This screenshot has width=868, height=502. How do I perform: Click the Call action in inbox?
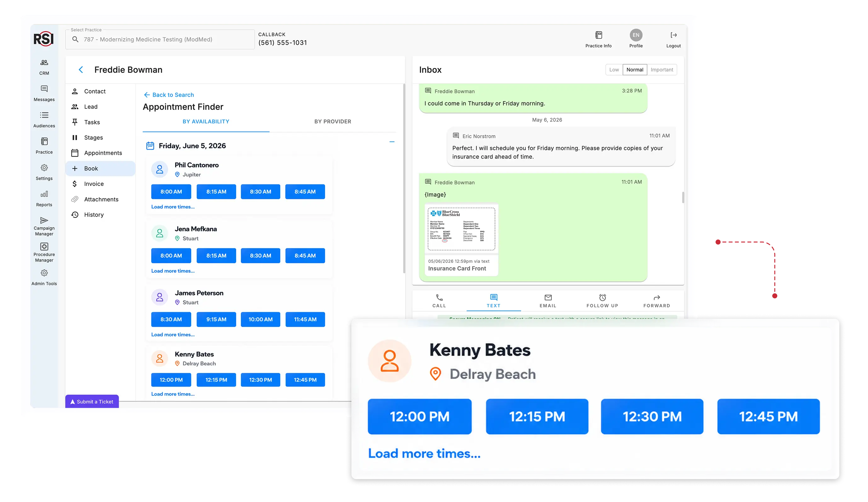pyautogui.click(x=439, y=301)
